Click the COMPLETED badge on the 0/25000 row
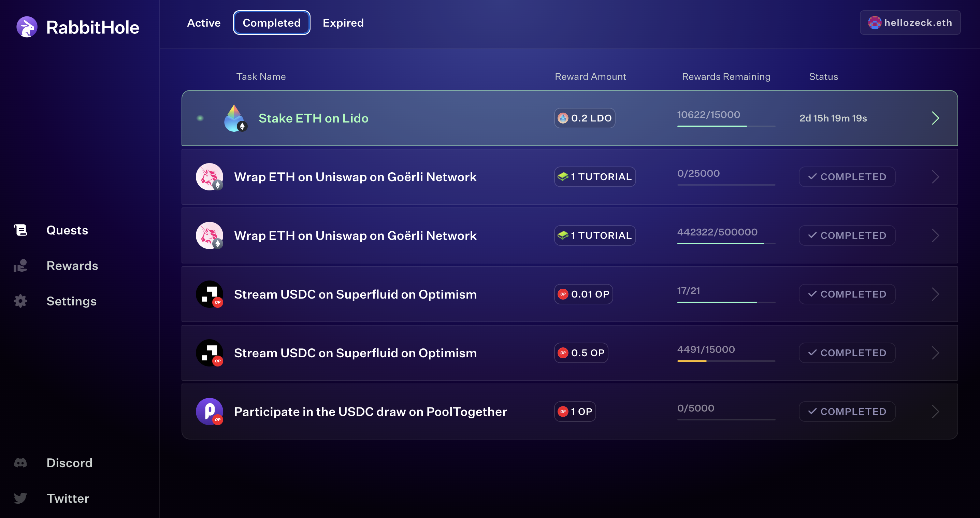 point(847,177)
